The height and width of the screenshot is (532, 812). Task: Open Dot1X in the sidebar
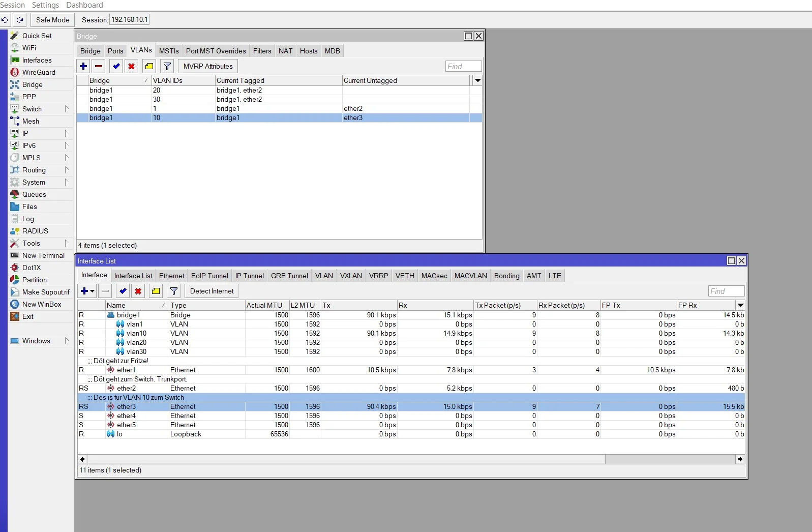point(32,268)
